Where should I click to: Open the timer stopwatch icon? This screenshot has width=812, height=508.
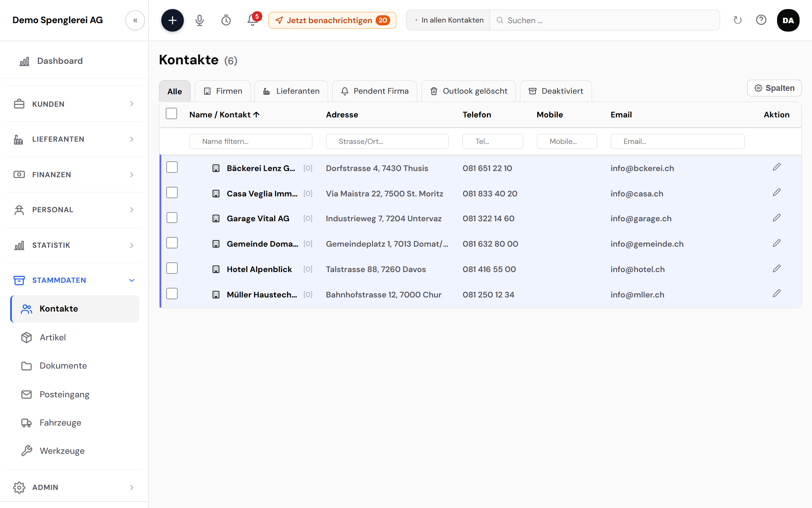(x=226, y=20)
